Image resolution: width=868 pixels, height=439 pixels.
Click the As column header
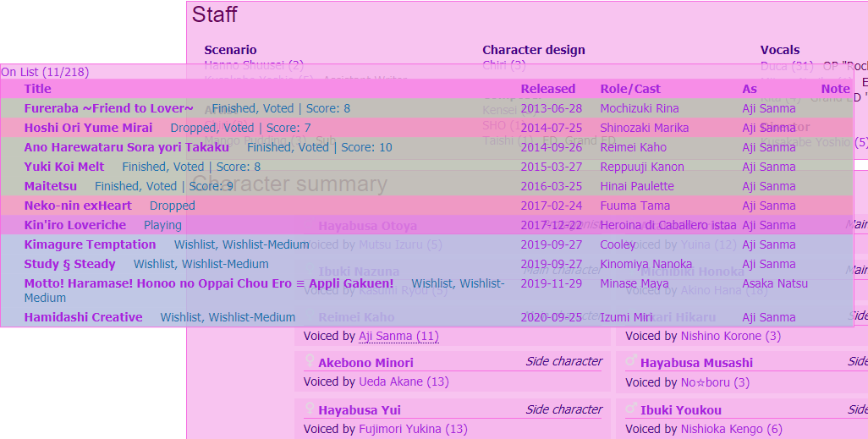750,89
